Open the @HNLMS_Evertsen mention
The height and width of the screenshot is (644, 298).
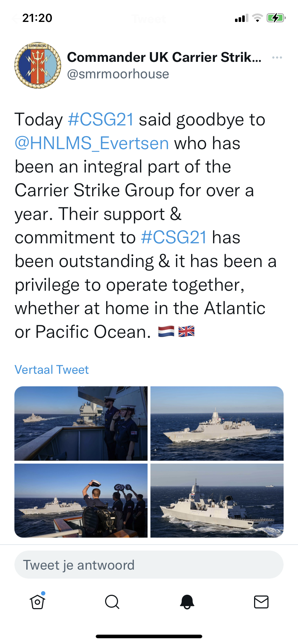point(92,143)
